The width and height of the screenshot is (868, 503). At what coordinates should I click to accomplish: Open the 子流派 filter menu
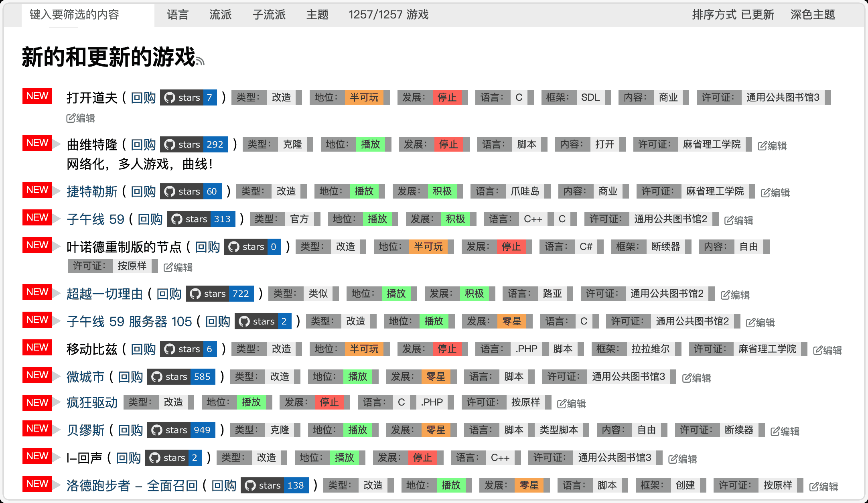(x=269, y=15)
